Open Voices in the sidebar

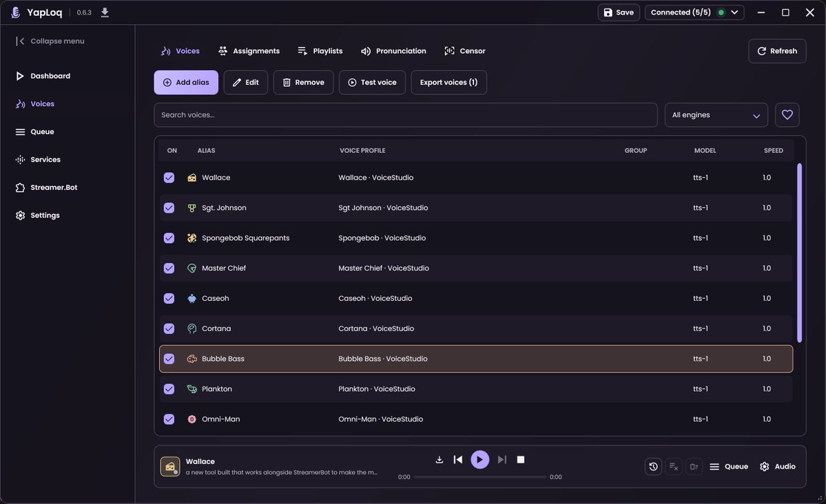coord(35,104)
